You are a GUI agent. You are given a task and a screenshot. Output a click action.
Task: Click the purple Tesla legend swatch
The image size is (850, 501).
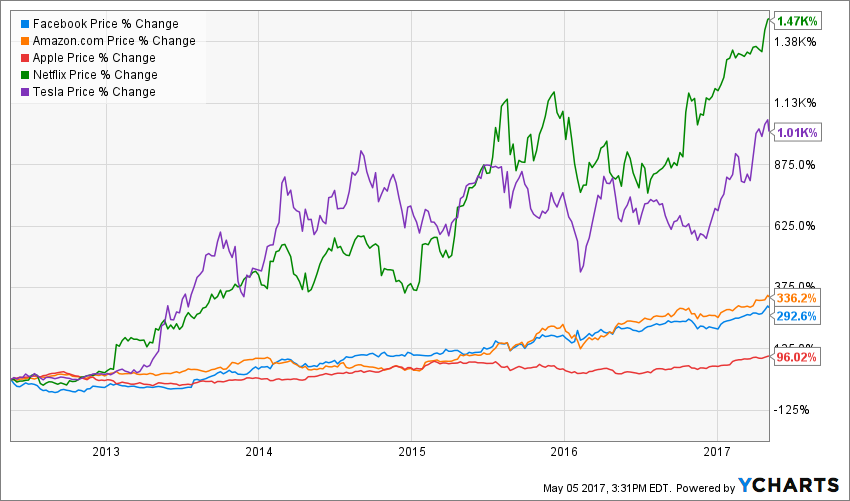25,92
